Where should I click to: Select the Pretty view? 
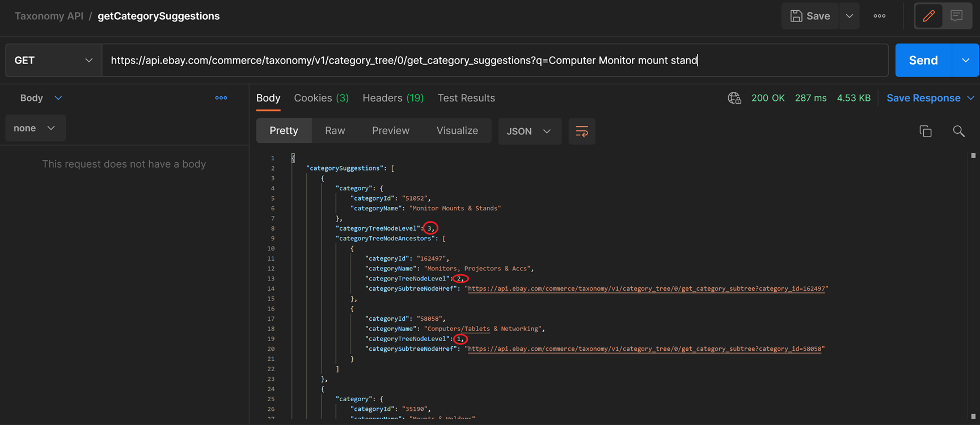(284, 131)
